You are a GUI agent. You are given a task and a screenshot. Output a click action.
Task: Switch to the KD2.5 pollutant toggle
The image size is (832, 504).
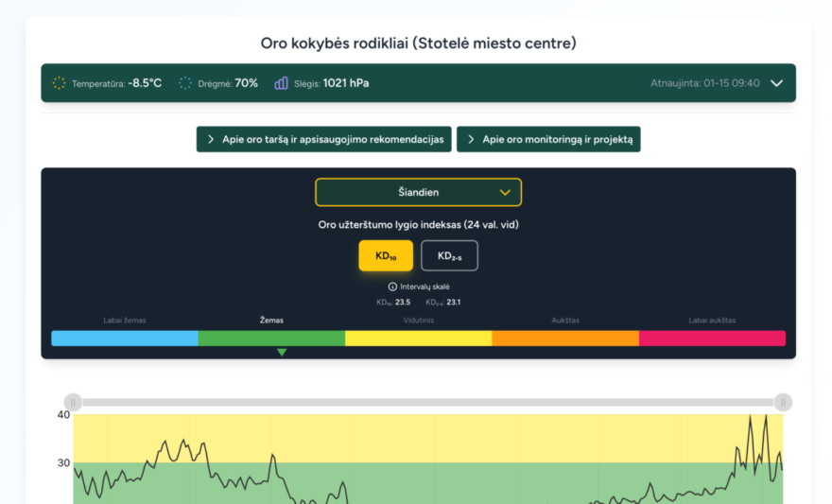click(449, 255)
